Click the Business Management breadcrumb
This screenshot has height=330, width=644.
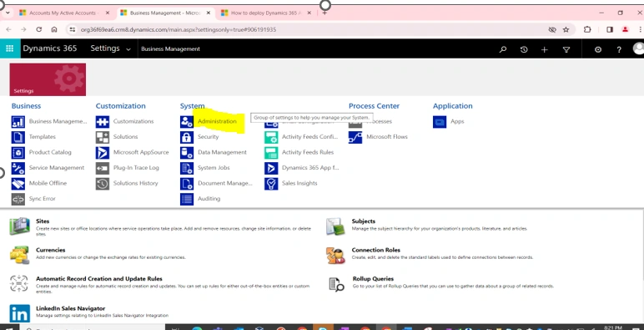click(x=170, y=49)
